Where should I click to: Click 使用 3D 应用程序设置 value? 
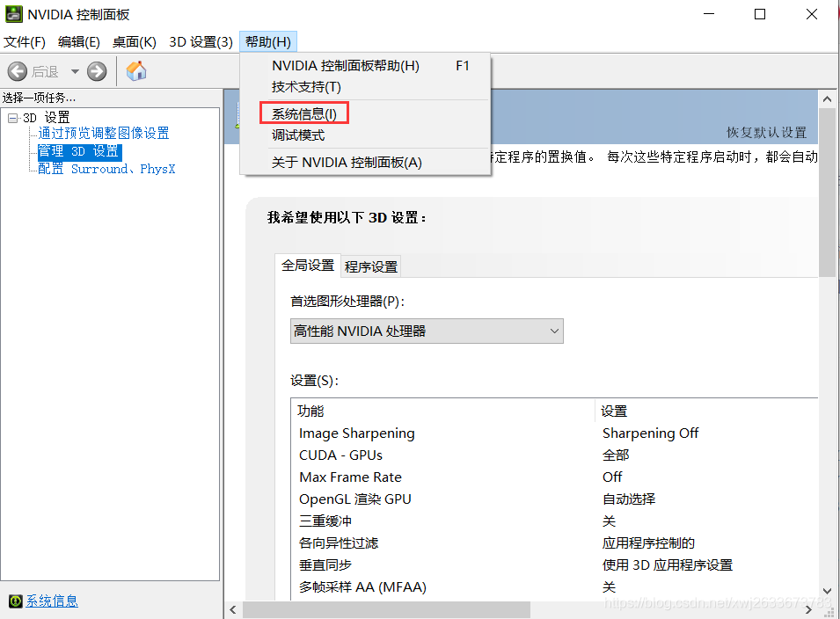[x=668, y=564]
